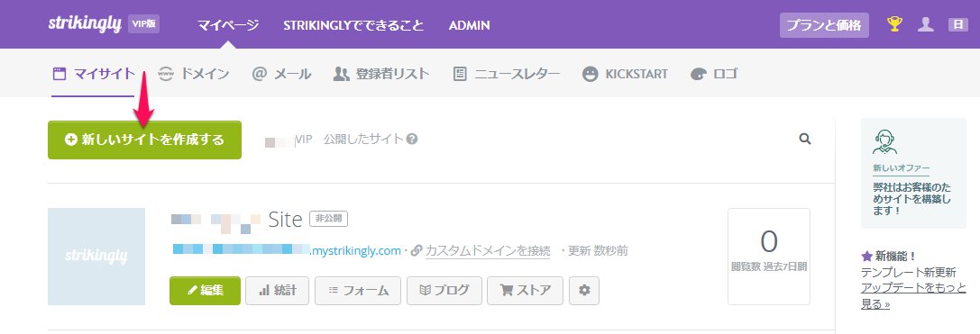Open the ニュースレター tab

pyautogui.click(x=506, y=74)
